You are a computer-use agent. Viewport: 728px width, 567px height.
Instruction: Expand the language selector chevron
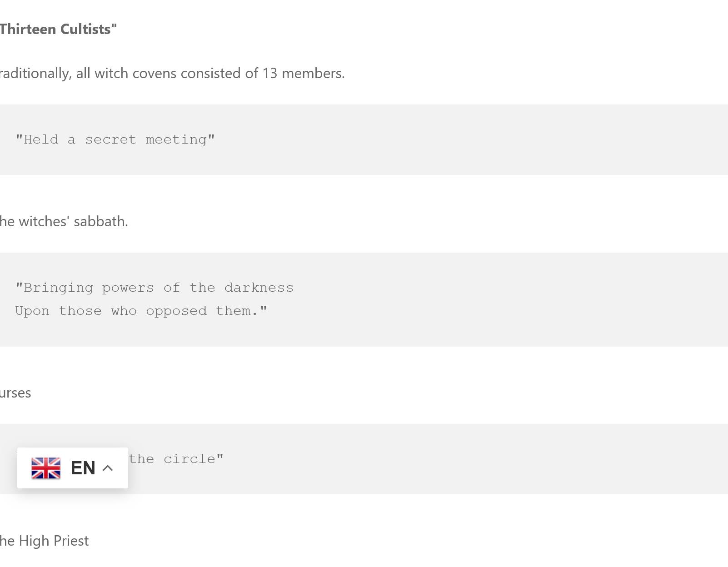click(108, 468)
